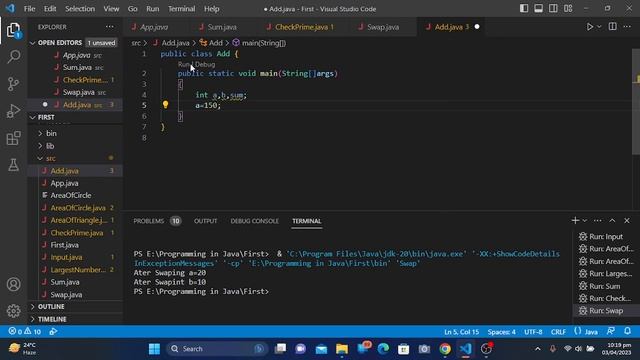Open Windows Start button on taskbar

pyautogui.click(x=154, y=349)
